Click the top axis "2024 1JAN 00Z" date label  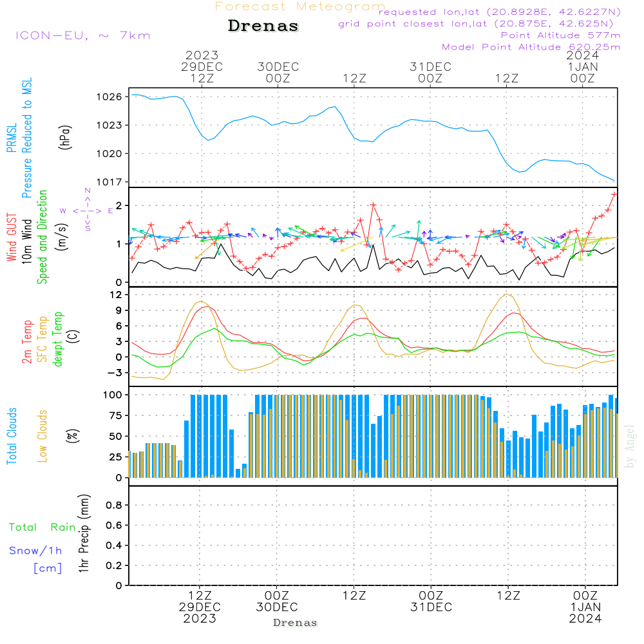click(583, 67)
